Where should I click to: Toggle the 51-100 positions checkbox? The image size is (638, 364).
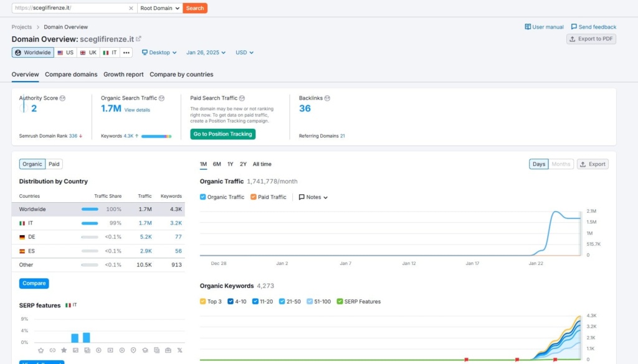[x=310, y=301]
